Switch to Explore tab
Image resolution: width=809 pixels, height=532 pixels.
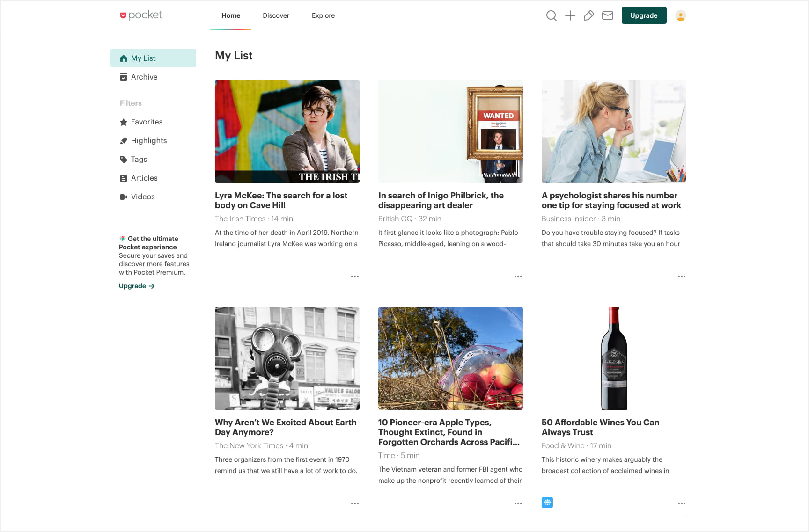323,15
